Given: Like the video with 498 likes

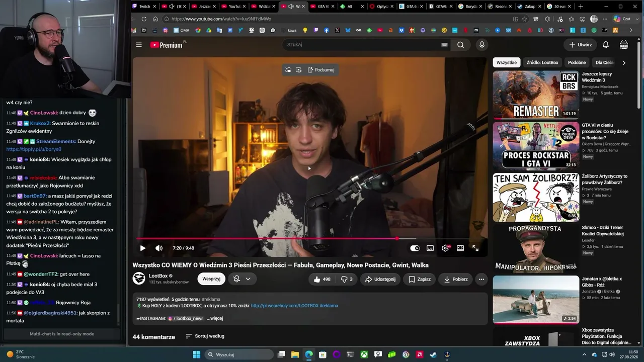Looking at the screenshot, I should 322,279.
